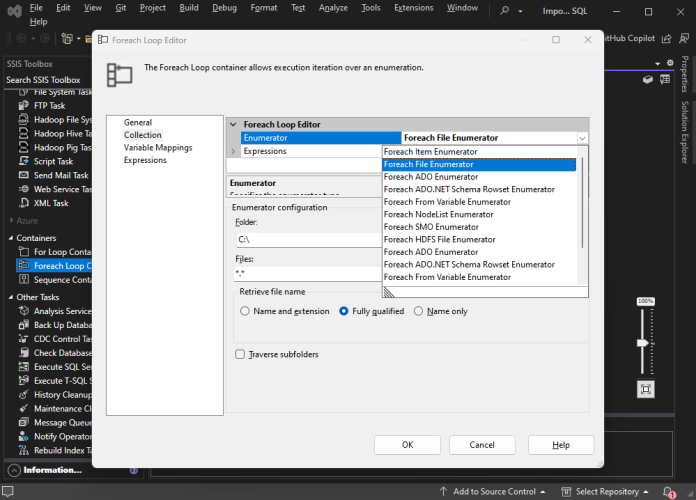Expand the Azure toolbox section
The image size is (696, 500).
tap(10, 220)
